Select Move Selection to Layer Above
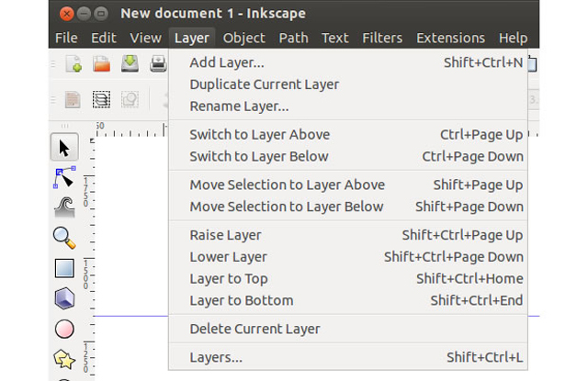This screenshot has height=381, width=588. point(287,185)
